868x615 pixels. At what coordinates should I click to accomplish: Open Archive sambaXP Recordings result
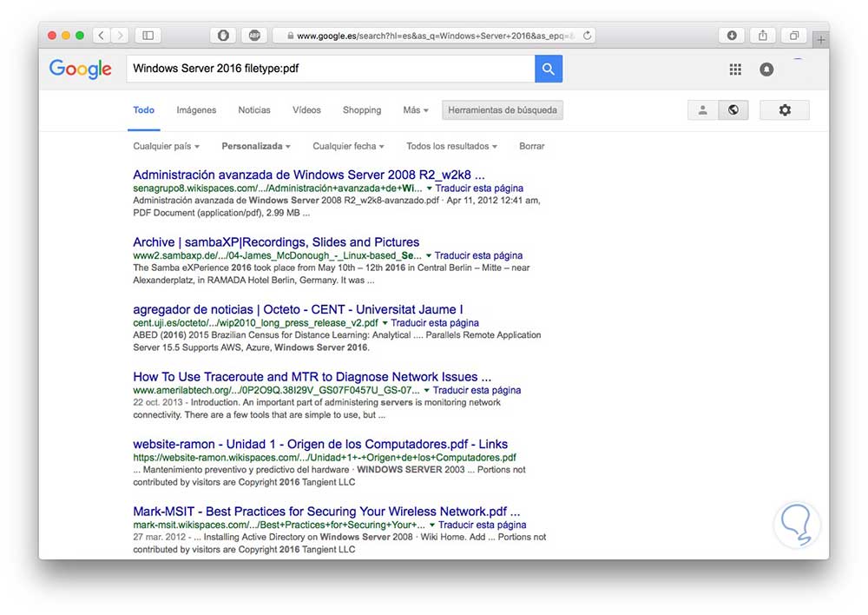276,242
